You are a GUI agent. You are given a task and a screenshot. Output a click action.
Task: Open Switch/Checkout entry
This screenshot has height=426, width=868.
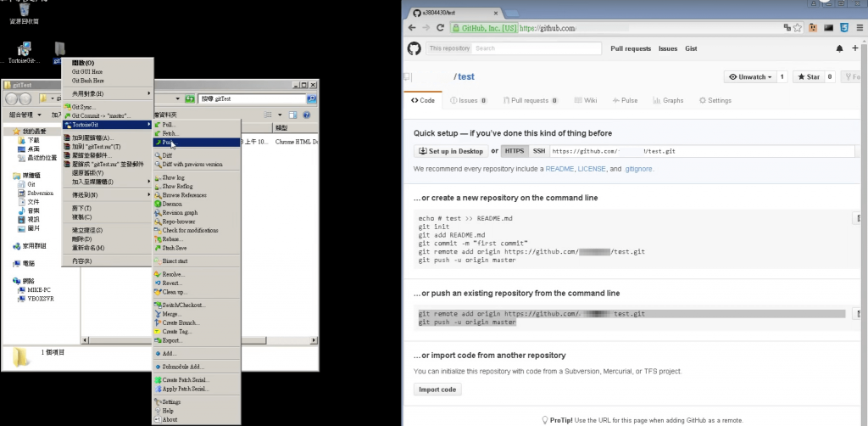click(197, 305)
